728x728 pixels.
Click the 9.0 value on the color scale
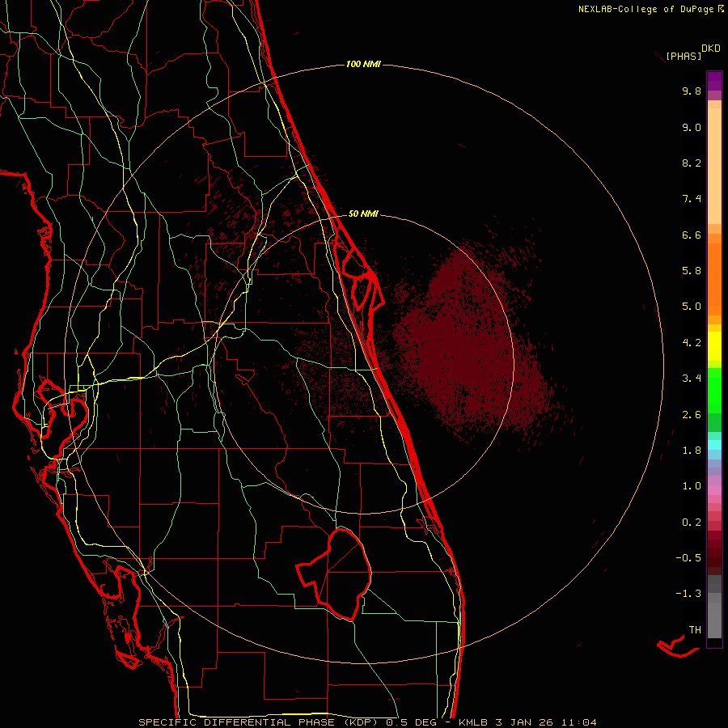pyautogui.click(x=692, y=127)
